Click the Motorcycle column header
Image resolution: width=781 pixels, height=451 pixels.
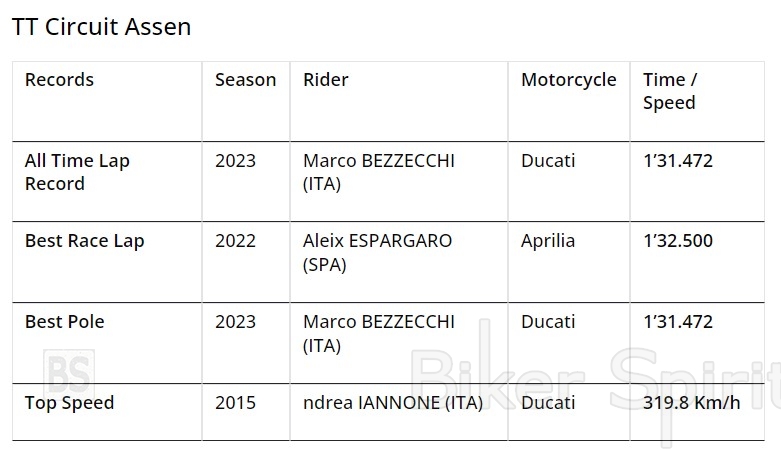coord(568,80)
